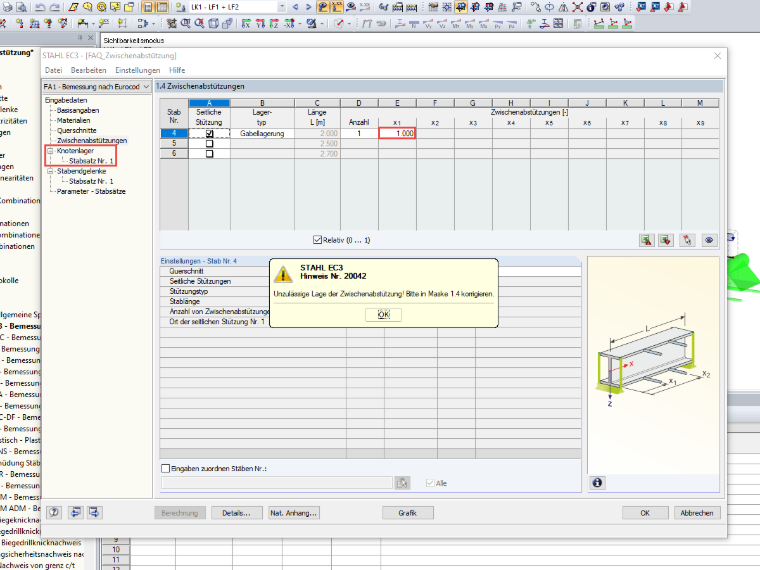The height and width of the screenshot is (570, 760).
Task: Collapse the Knotenlager tree node
Action: [x=50, y=151]
